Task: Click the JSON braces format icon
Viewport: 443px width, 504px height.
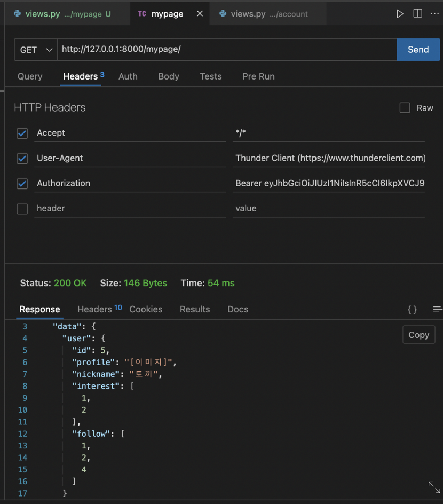Action: tap(412, 310)
